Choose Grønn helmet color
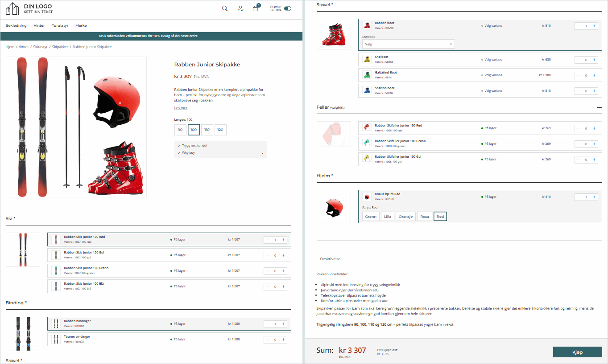 click(x=371, y=217)
